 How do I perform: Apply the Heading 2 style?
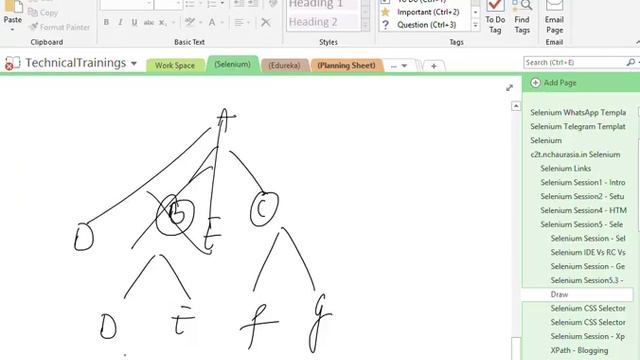coord(322,22)
